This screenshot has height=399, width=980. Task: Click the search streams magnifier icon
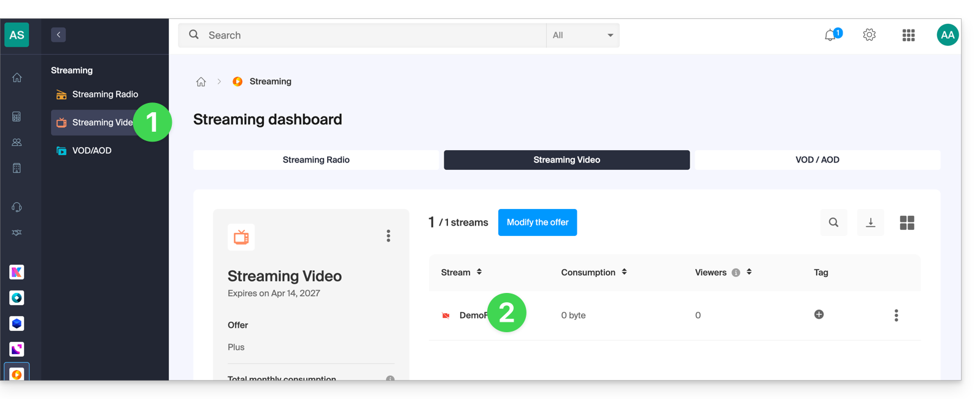(833, 222)
